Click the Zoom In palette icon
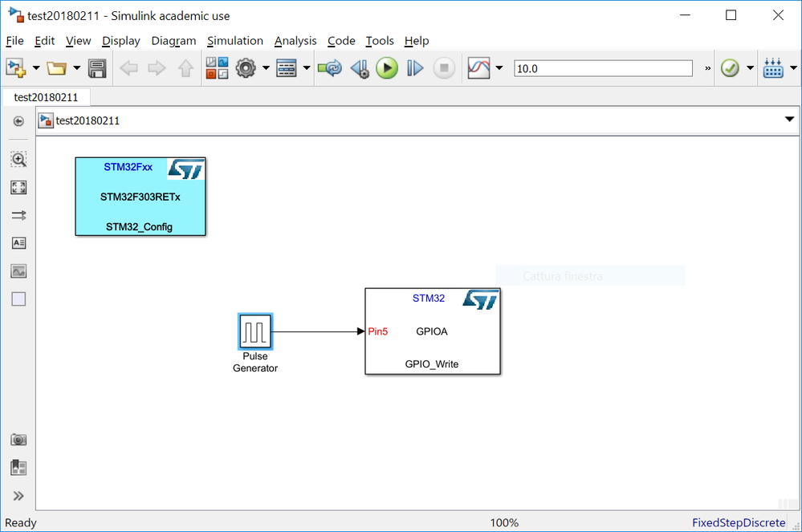Image resolution: width=802 pixels, height=532 pixels. click(18, 160)
